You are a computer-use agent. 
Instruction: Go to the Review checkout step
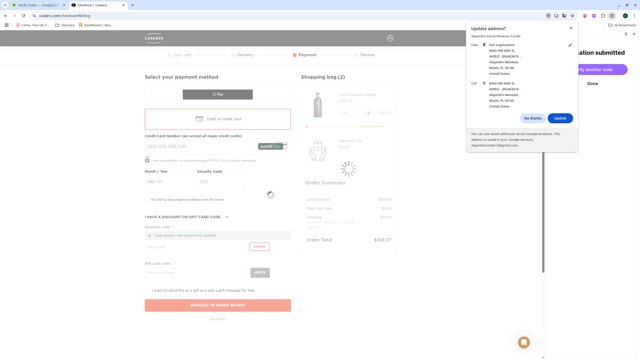pos(364,55)
